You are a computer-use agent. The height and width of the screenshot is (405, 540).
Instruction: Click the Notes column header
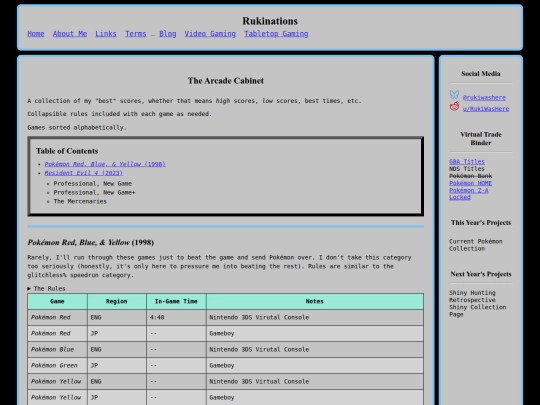pyautogui.click(x=315, y=301)
